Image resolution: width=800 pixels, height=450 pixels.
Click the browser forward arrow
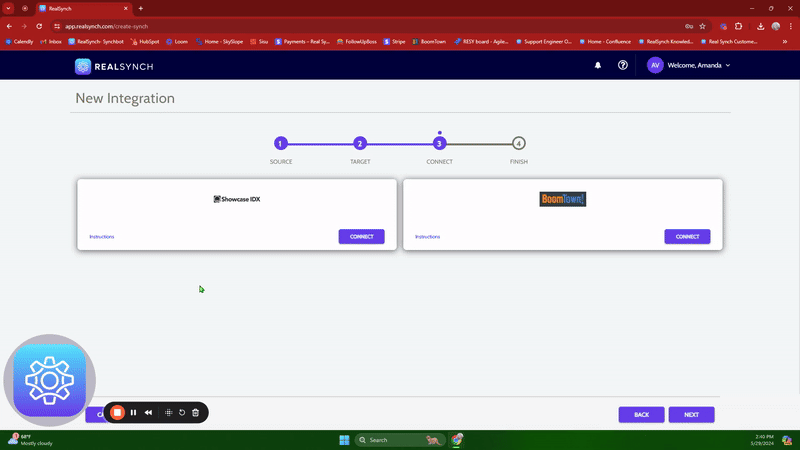pyautogui.click(x=24, y=26)
